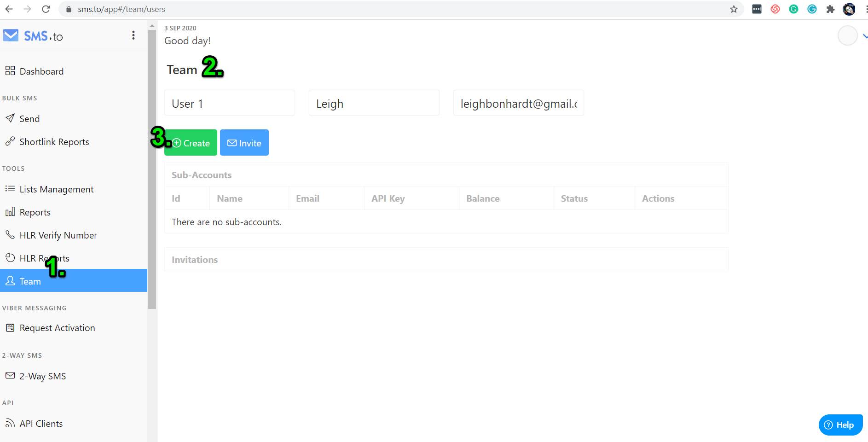Click the Leigh name input field
This screenshot has width=868, height=442.
point(374,103)
